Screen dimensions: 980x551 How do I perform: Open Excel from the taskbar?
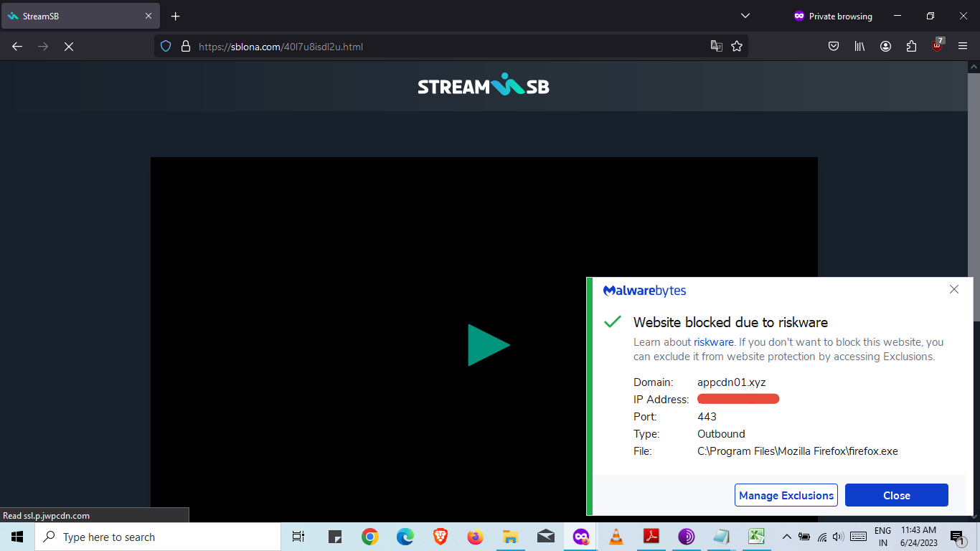pyautogui.click(x=757, y=537)
